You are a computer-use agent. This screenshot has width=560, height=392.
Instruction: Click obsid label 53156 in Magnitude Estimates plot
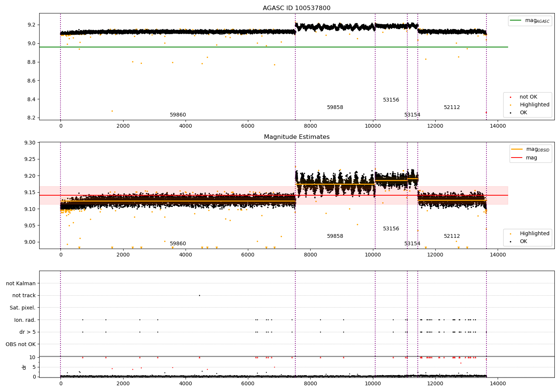[x=391, y=229]
